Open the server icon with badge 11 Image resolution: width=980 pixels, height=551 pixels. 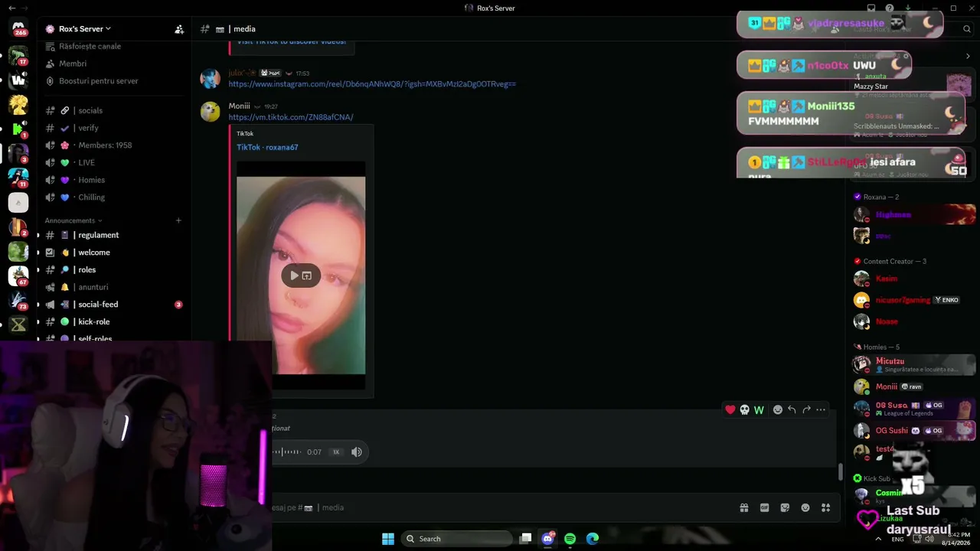[x=18, y=177]
